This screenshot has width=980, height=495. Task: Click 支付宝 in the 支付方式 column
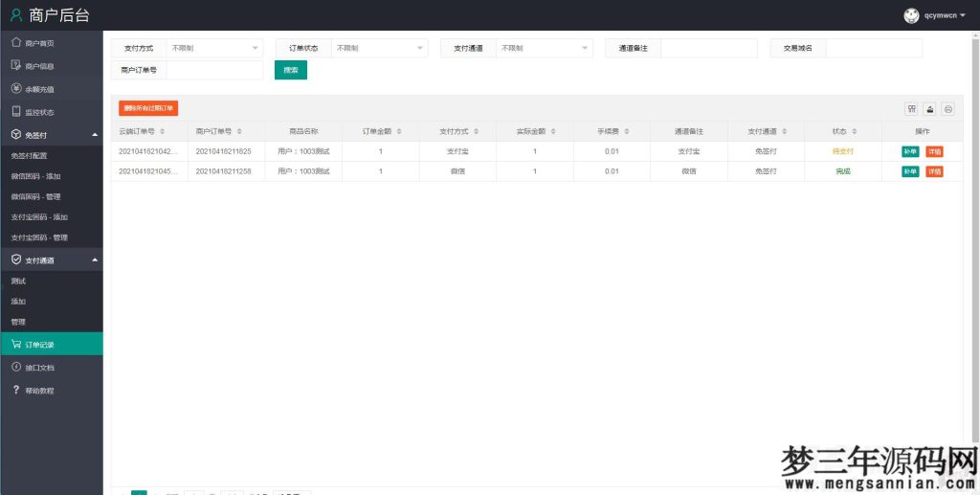coord(457,151)
